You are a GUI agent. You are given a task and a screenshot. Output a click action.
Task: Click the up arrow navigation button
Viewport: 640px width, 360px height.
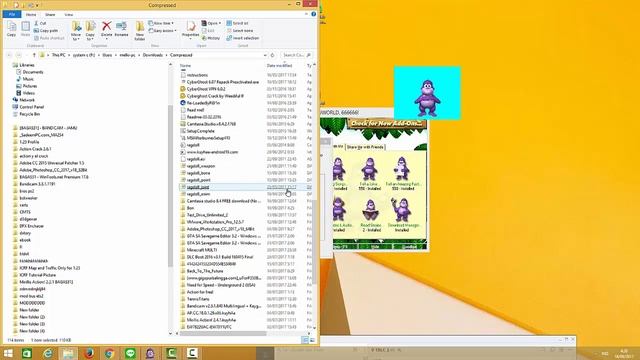click(34, 55)
